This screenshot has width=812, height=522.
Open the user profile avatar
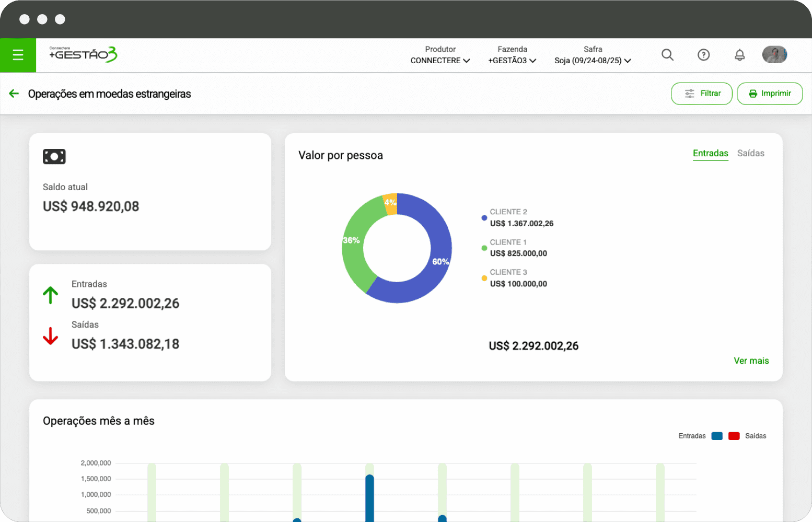coord(774,55)
